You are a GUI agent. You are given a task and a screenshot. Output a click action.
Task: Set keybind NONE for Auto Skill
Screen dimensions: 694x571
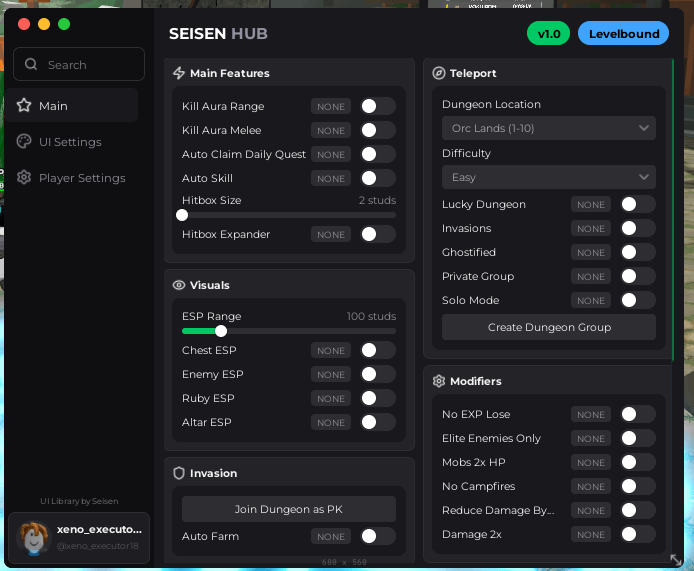click(x=331, y=178)
